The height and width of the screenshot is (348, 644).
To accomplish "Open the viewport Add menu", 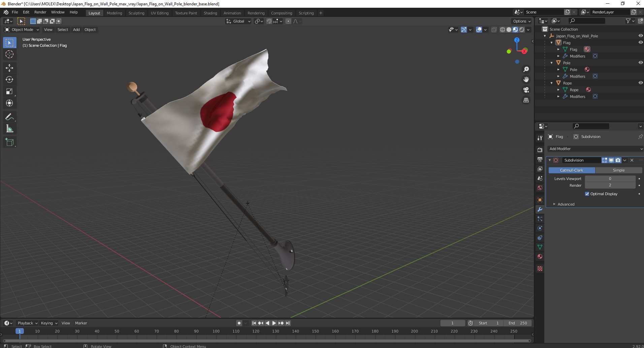I will pos(76,30).
